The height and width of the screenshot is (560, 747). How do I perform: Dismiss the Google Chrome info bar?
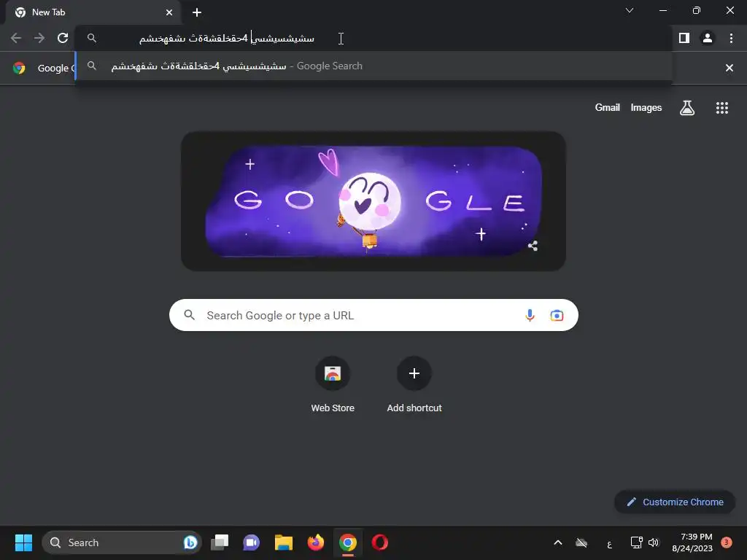tap(729, 68)
